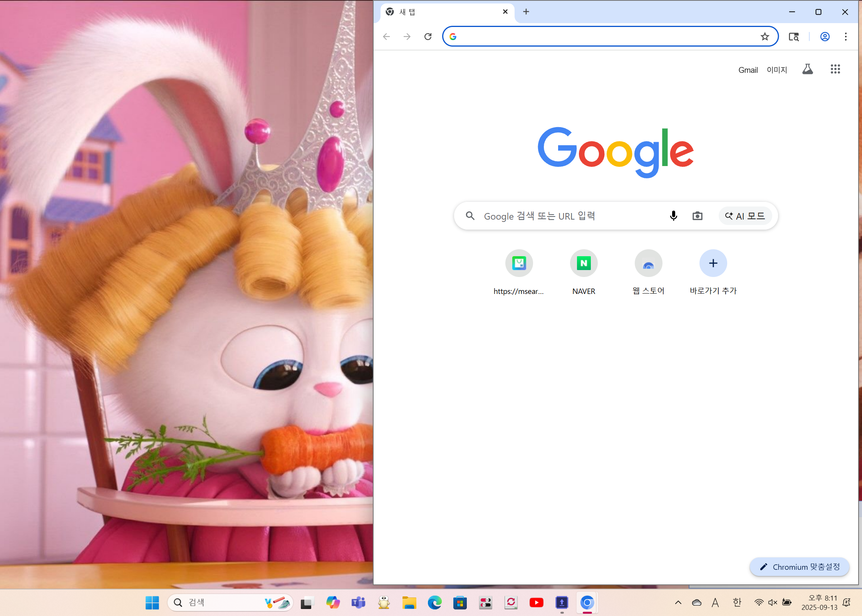Viewport: 862px width, 616px height.
Task: Open the notification bell icon
Action: click(x=847, y=603)
